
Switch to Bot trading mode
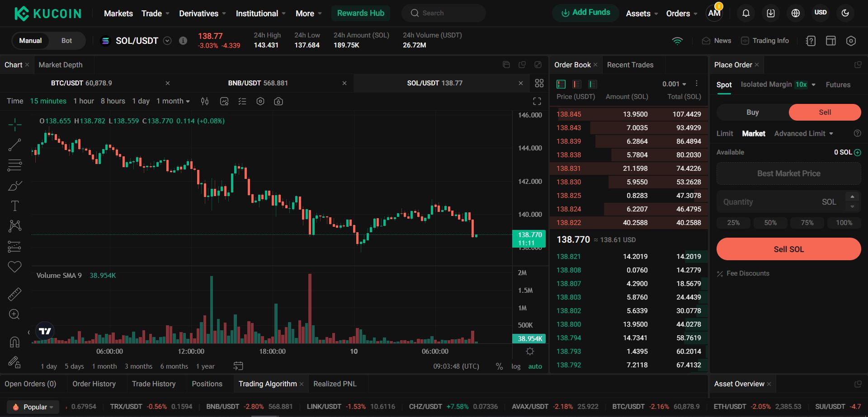coord(66,41)
